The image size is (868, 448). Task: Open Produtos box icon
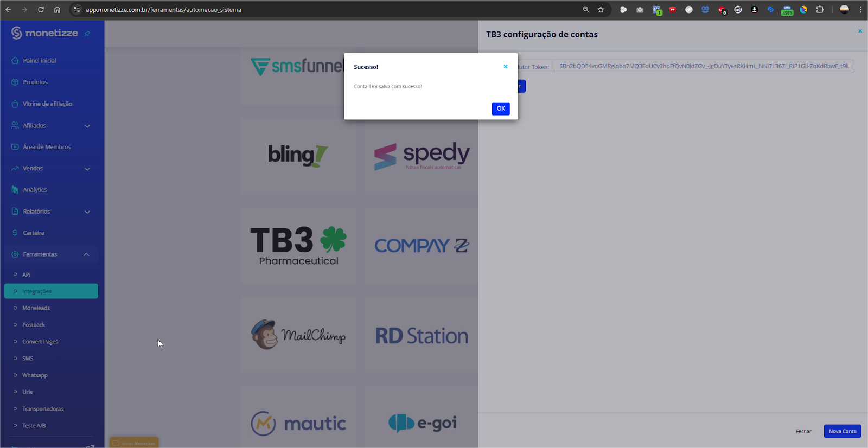click(x=15, y=82)
